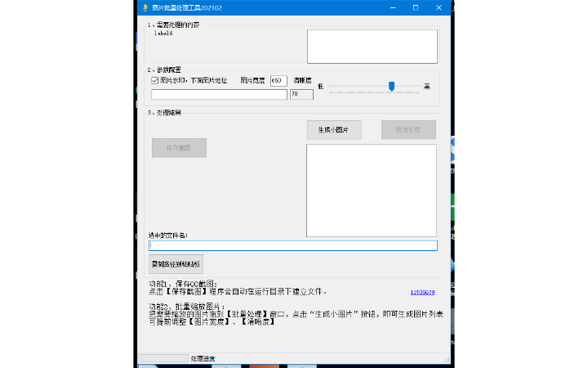This screenshot has width=588, height=368.
Task: Toggle the 图片水印 checkbox
Action: [155, 81]
